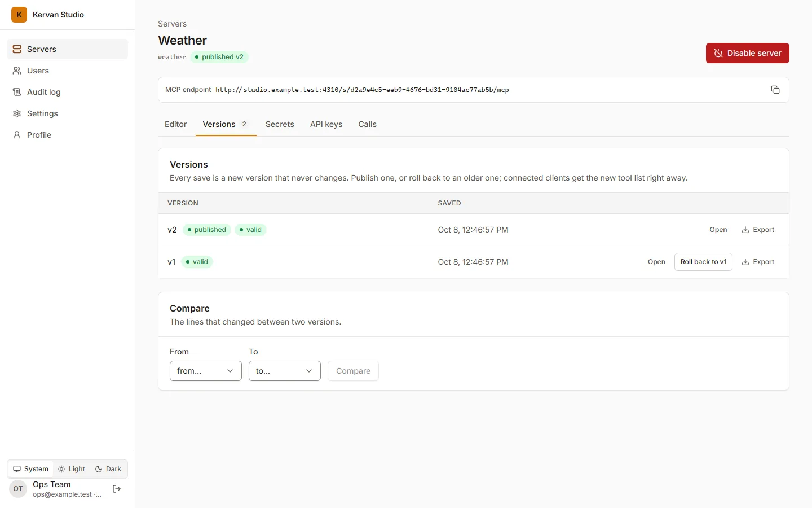Open the Editor tab

175,124
